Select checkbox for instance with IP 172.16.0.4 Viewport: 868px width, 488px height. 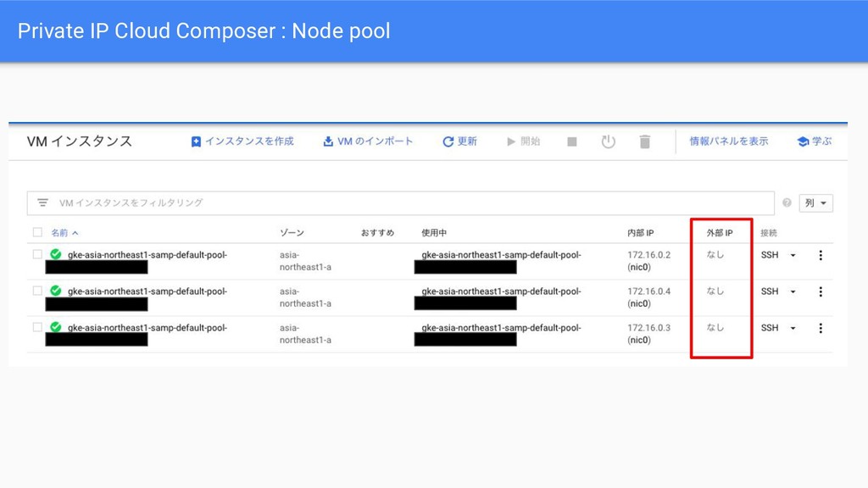click(x=37, y=291)
